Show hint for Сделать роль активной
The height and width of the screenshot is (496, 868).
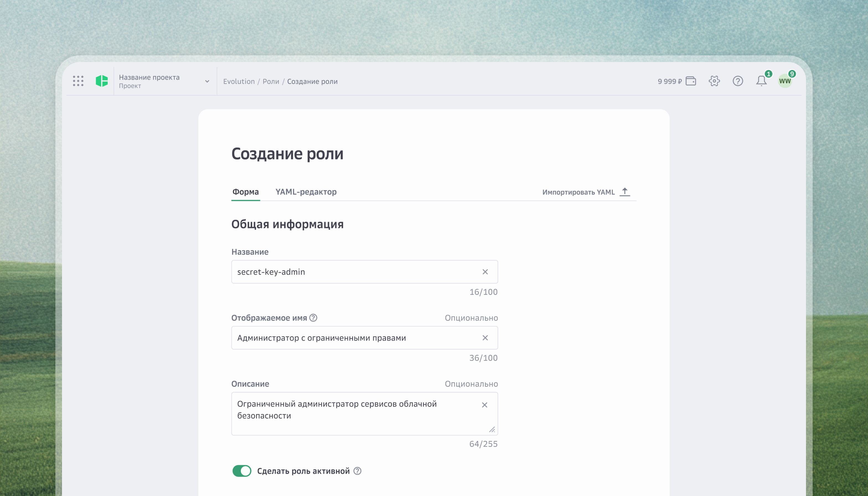coord(357,471)
